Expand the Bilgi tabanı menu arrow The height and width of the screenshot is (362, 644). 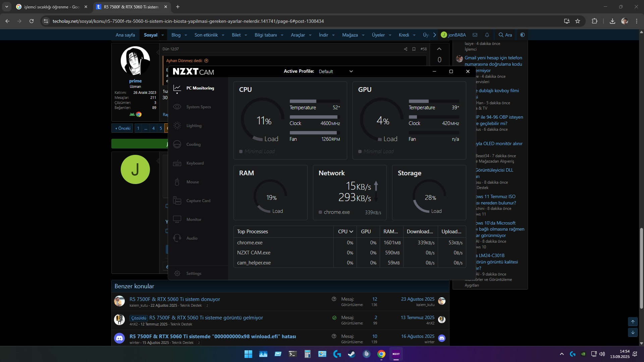tap(282, 35)
